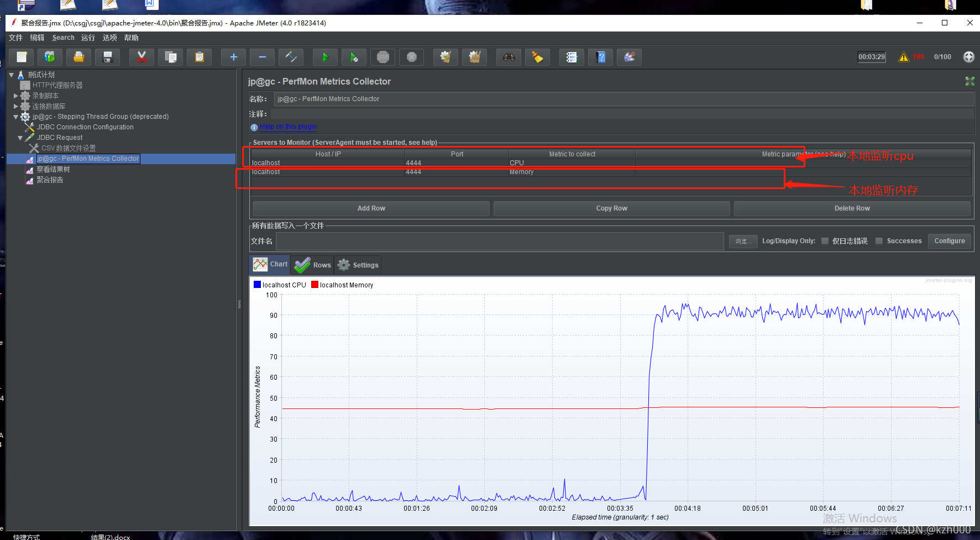Click the CPU metric table cell

572,162
